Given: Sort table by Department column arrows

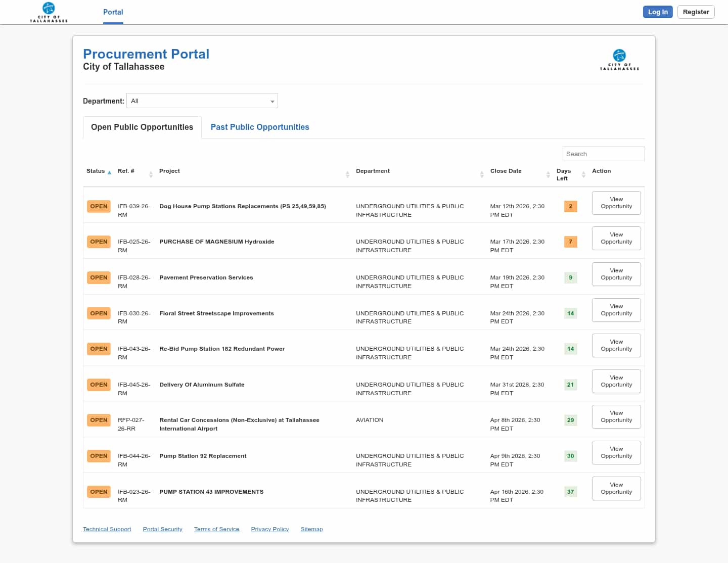Looking at the screenshot, I should [x=482, y=174].
